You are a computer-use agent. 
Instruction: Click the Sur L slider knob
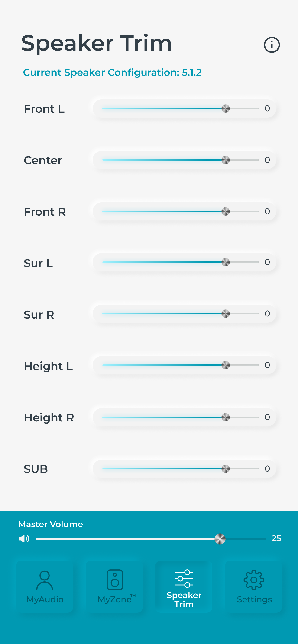click(x=225, y=262)
